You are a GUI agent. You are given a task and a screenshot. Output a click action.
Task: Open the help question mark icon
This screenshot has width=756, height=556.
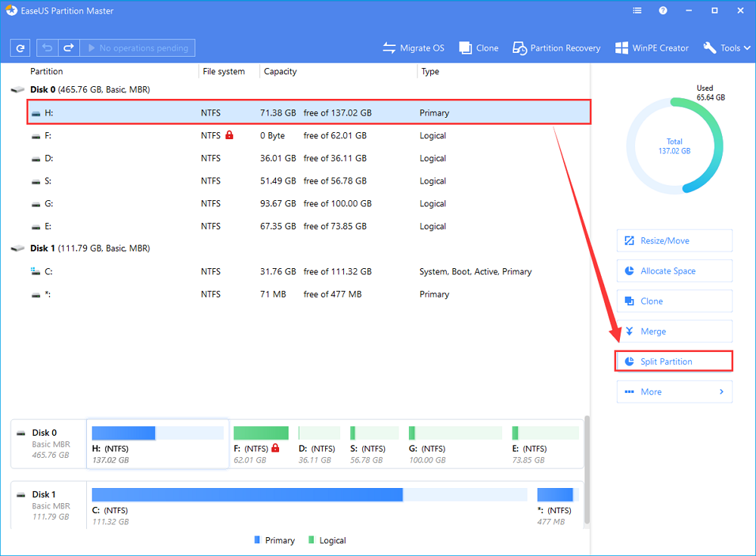(x=663, y=11)
